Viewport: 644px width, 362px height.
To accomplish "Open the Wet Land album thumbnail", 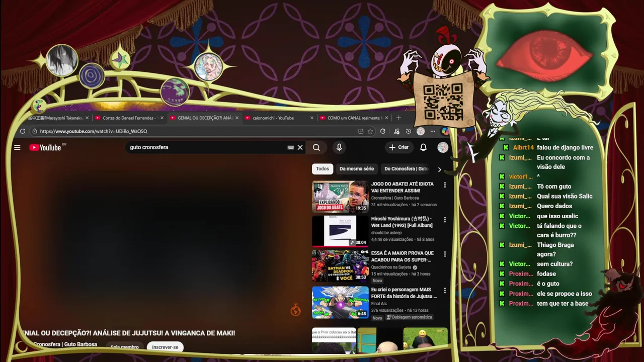I will coord(340,231).
